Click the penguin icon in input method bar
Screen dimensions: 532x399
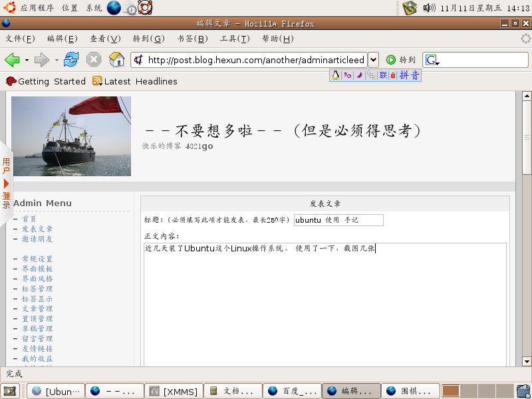point(336,75)
